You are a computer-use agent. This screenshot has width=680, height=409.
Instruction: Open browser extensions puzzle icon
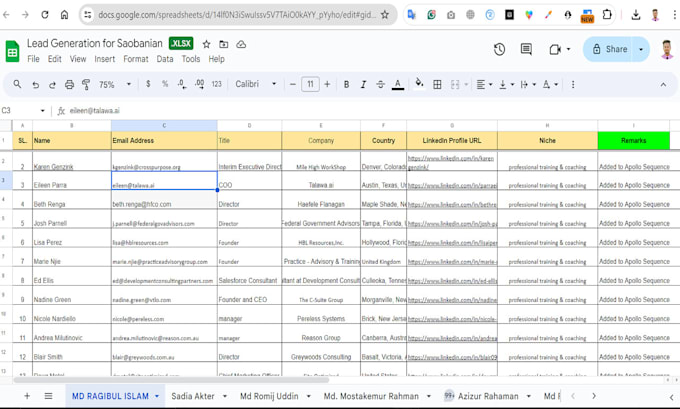coord(607,15)
